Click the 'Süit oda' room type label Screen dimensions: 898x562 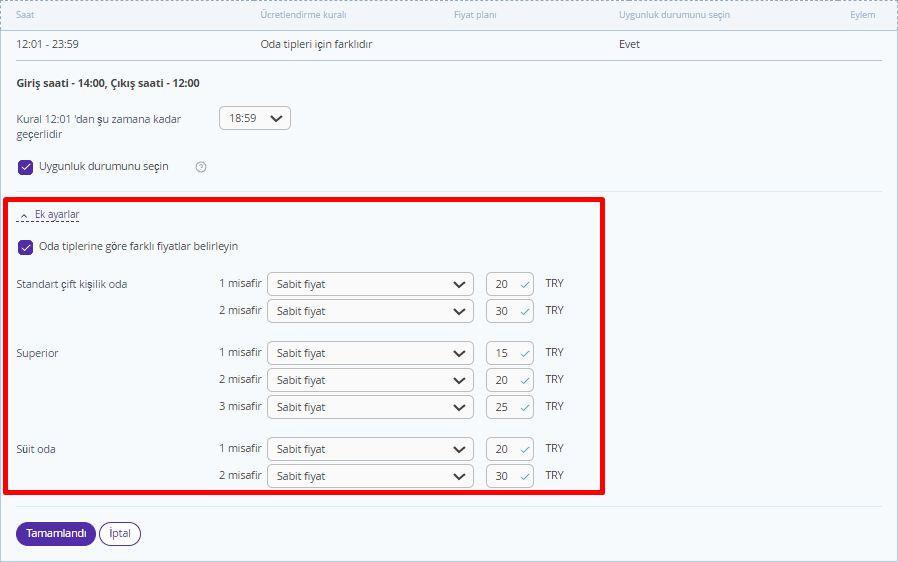(x=36, y=449)
